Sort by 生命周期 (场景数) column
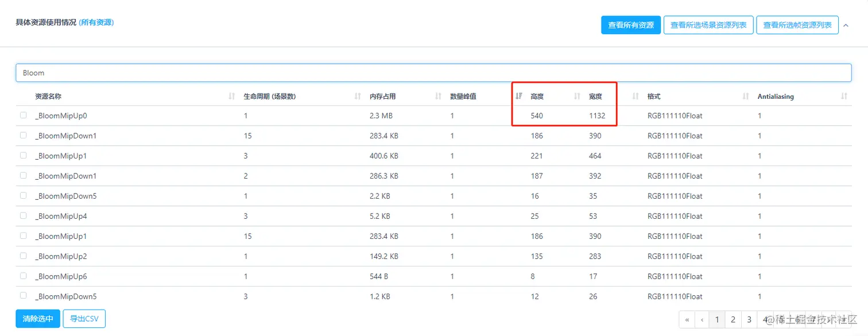The width and height of the screenshot is (868, 336). [358, 96]
